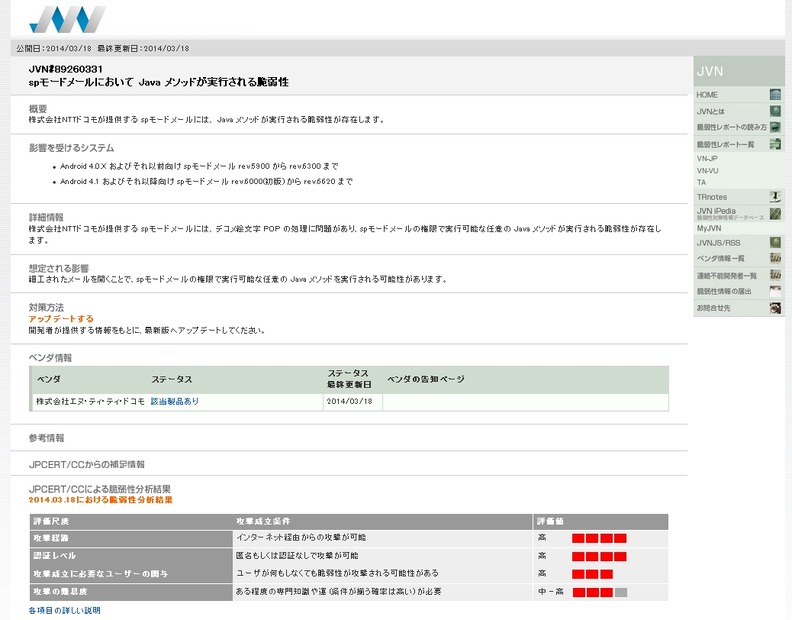Click the JVNとは globe icon
792x620 pixels.
click(775, 111)
